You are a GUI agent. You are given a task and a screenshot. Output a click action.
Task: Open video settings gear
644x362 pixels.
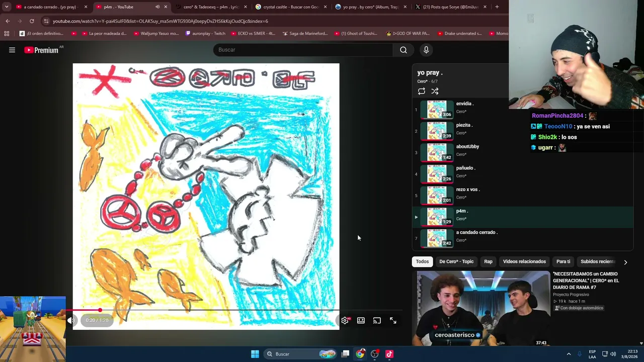(x=345, y=320)
